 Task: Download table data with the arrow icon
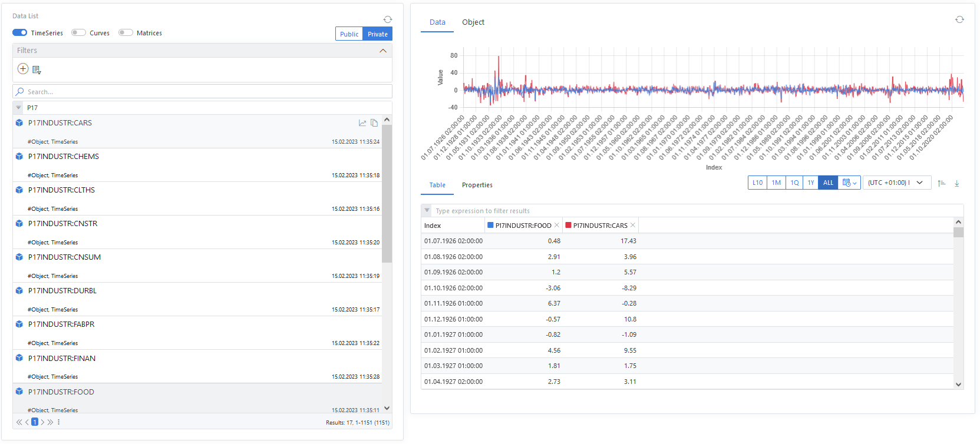[956, 183]
